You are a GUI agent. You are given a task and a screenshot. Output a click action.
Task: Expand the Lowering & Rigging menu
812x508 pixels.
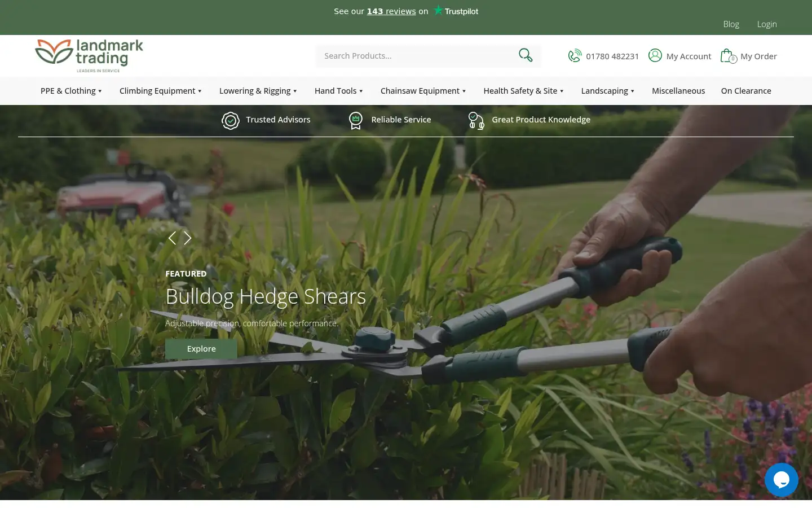258,91
